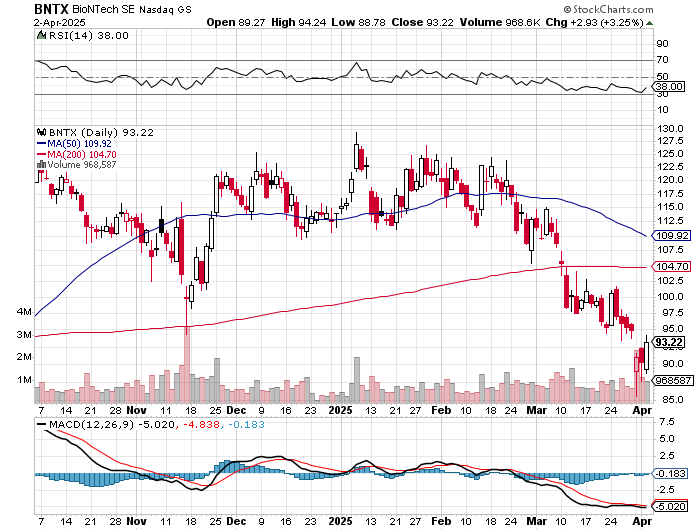700x530 pixels.
Task: Click the Dec label on price chart axis
Action: pos(236,410)
